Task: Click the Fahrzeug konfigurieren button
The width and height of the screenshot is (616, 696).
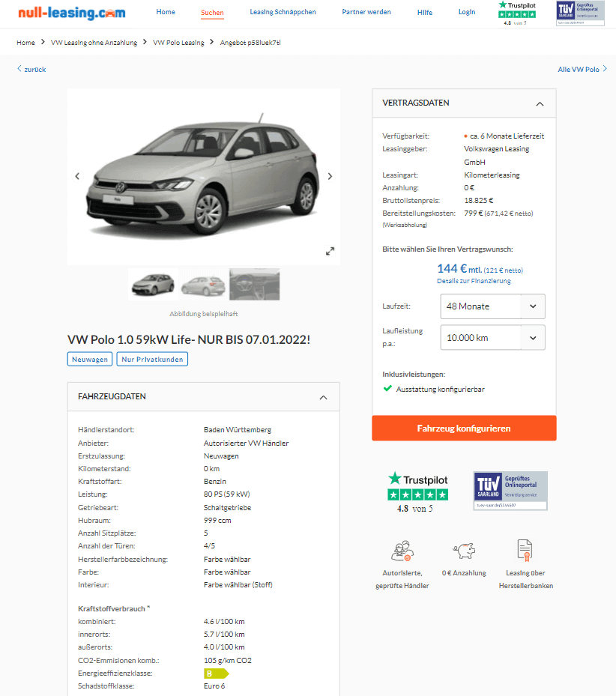Action: (x=464, y=429)
